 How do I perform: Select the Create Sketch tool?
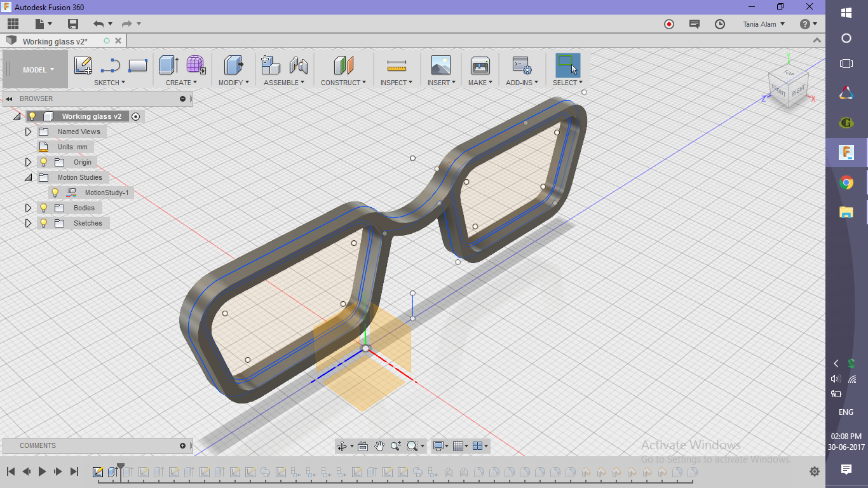point(83,65)
